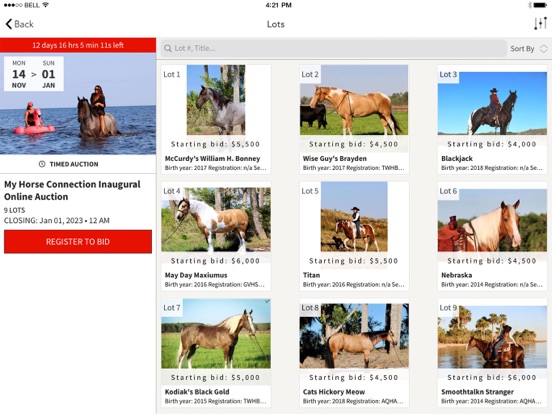The width and height of the screenshot is (552, 414).
Task: Click the countdown timer banner
Action: click(78, 45)
